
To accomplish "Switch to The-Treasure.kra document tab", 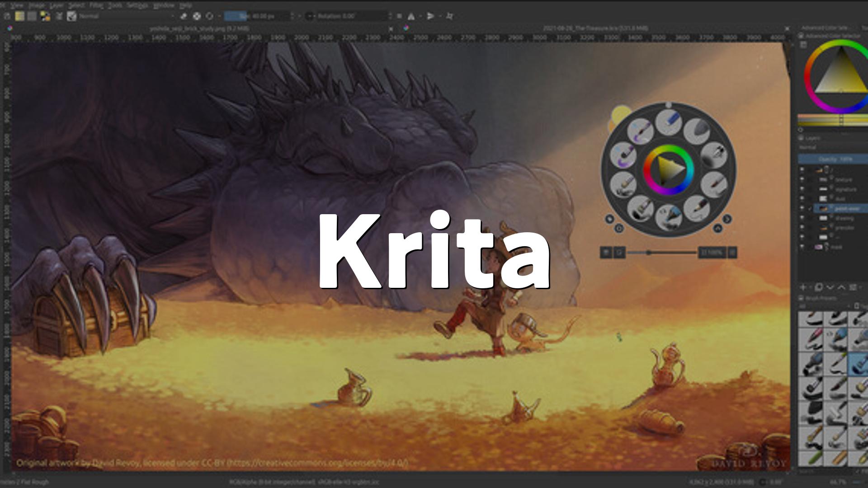I will (595, 28).
